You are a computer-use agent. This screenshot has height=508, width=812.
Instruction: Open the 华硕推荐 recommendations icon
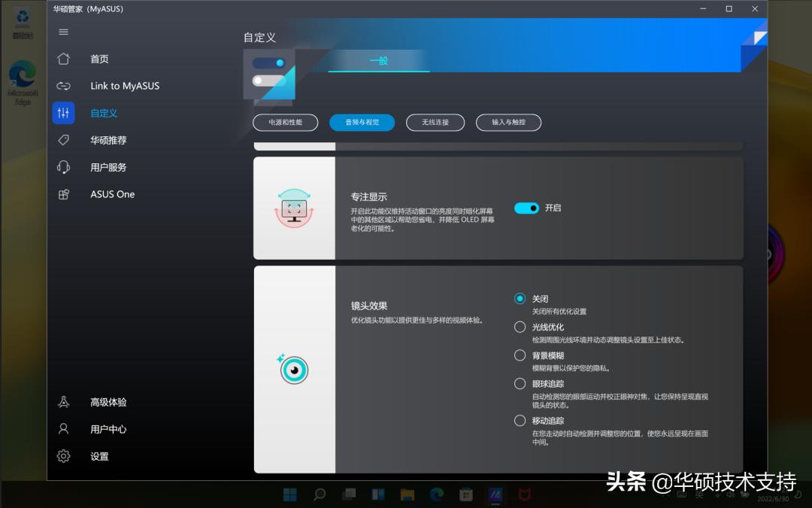coord(63,140)
